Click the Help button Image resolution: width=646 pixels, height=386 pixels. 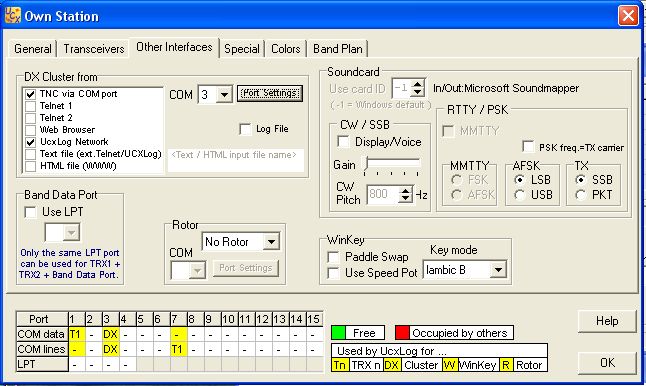click(x=607, y=321)
